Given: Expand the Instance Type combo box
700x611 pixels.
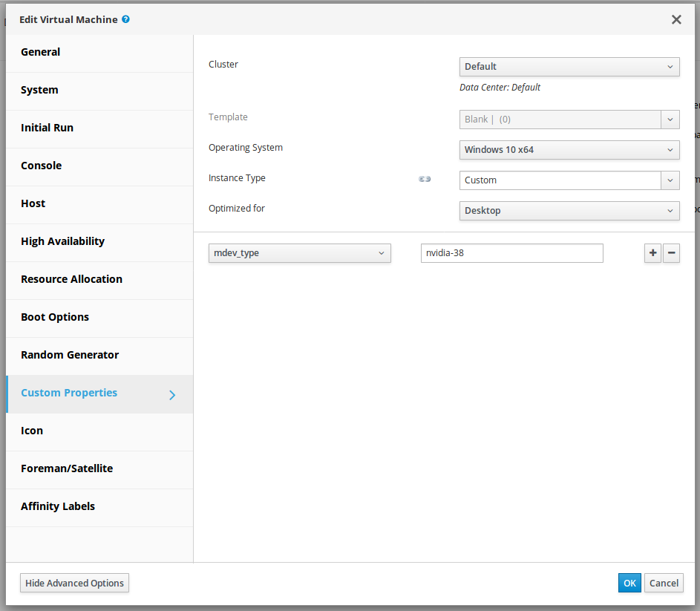Looking at the screenshot, I should tap(670, 180).
